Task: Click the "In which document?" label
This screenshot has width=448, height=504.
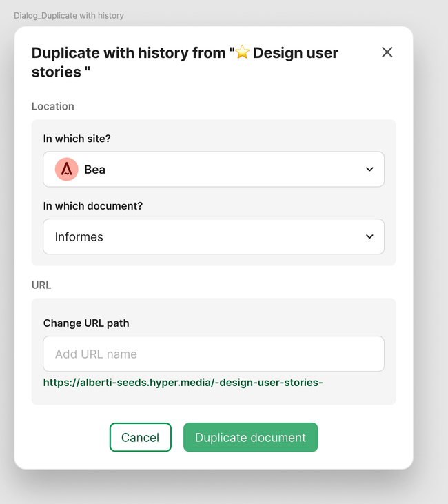Action: [x=93, y=206]
